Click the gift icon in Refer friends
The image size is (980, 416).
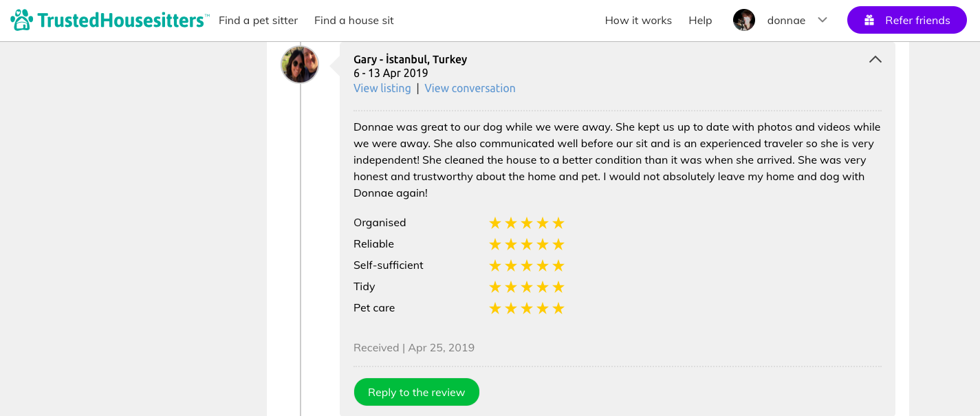pos(869,21)
